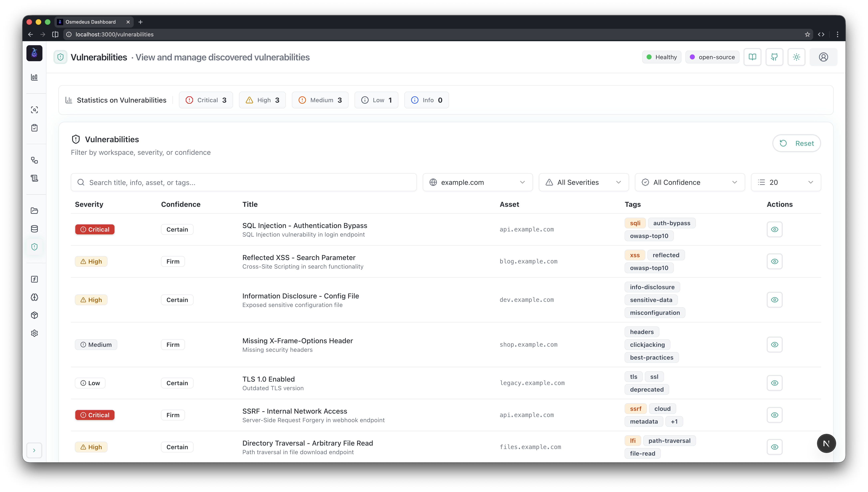Reset all vulnerability filters
Screen dimensions: 868x492
[x=796, y=143]
